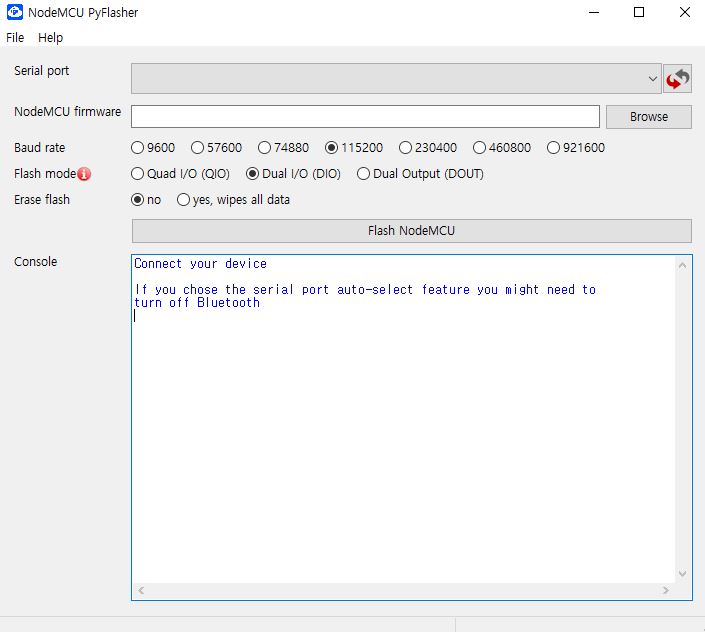Click the reload serial ports icon

click(677, 79)
